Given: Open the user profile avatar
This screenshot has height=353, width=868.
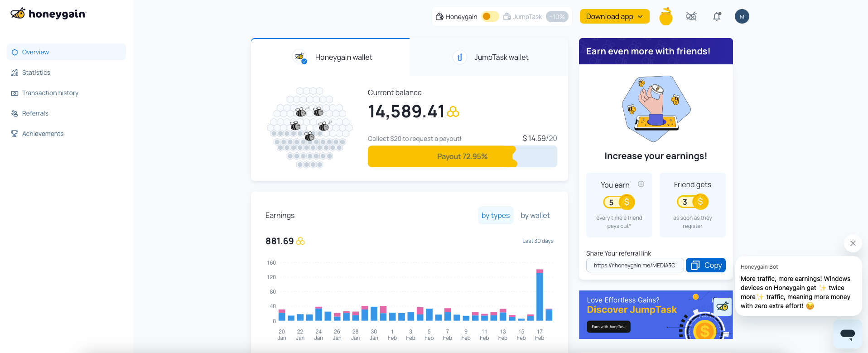Looking at the screenshot, I should [742, 17].
